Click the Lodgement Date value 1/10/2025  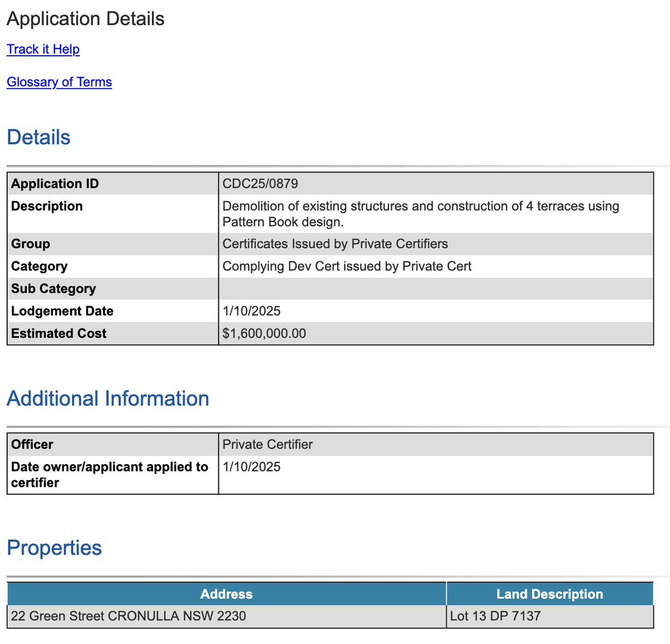[251, 311]
